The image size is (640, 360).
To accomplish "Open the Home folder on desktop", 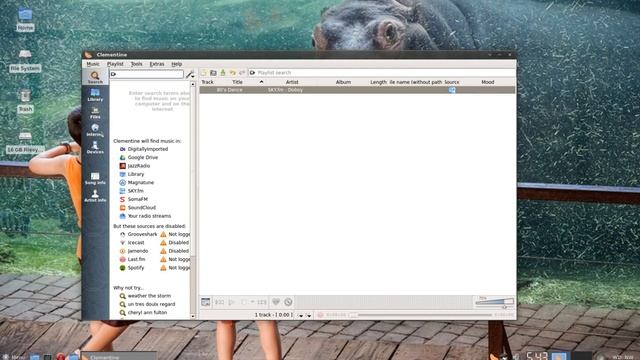I will point(25,20).
